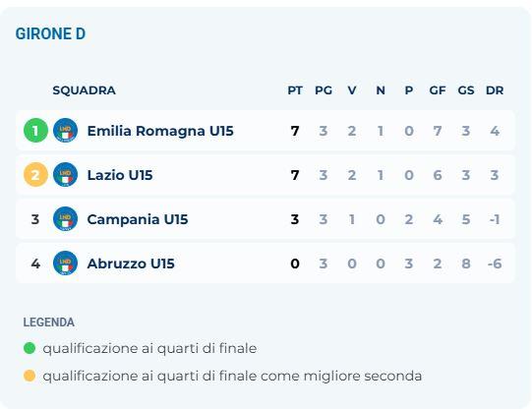Screen dimensions: 532x410
Task: Click the GIRONE D heading
Action: pos(50,33)
